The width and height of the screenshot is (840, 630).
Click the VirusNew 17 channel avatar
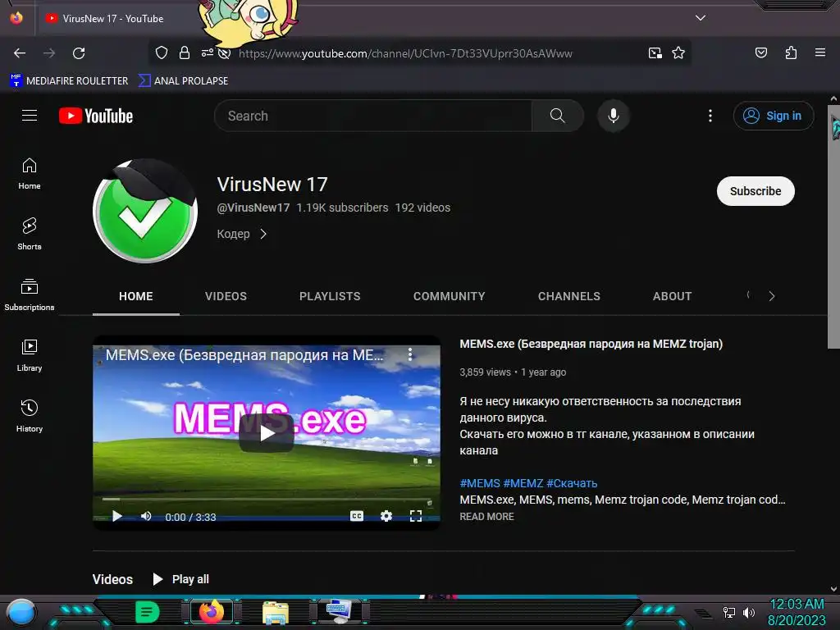(145, 211)
